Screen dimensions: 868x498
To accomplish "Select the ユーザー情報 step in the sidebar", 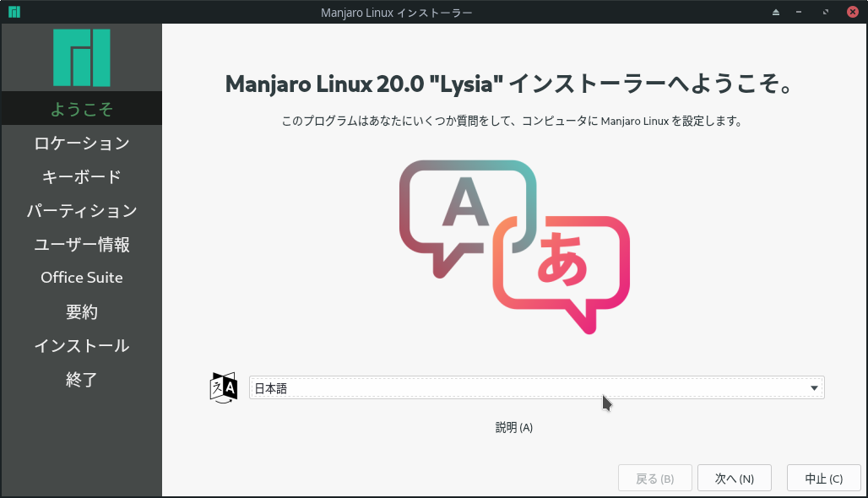I will click(81, 244).
